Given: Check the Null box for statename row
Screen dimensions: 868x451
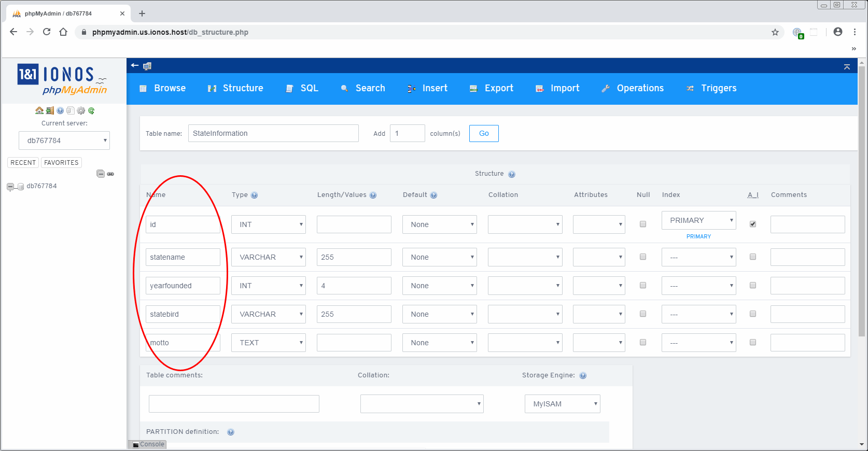Looking at the screenshot, I should [x=643, y=257].
